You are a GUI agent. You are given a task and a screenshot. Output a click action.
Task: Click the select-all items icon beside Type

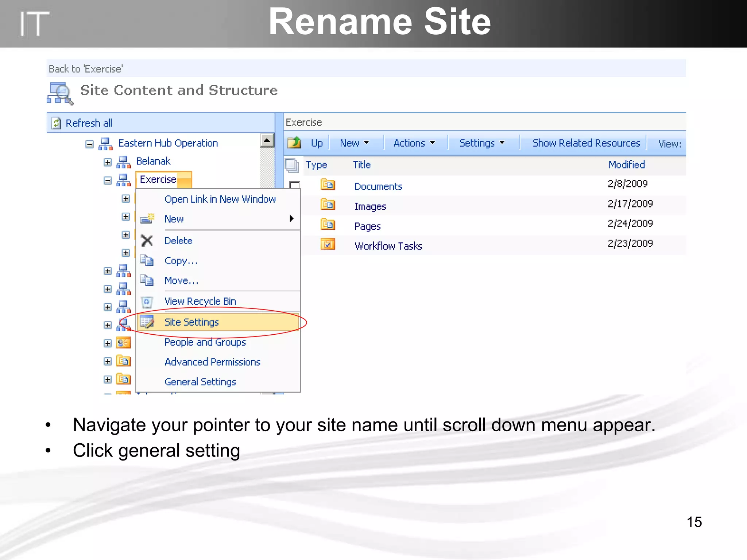pos(292,166)
